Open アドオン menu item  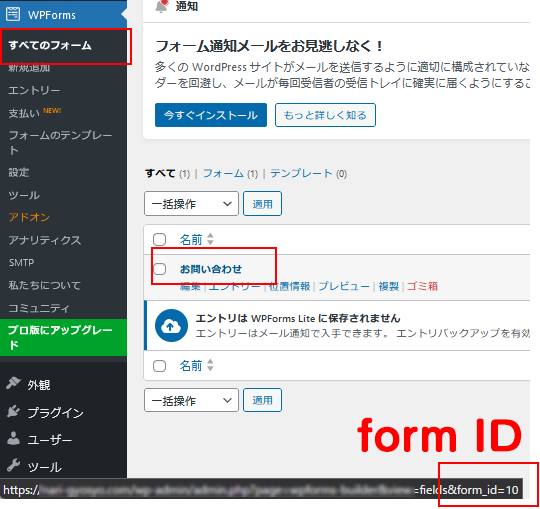(29, 217)
